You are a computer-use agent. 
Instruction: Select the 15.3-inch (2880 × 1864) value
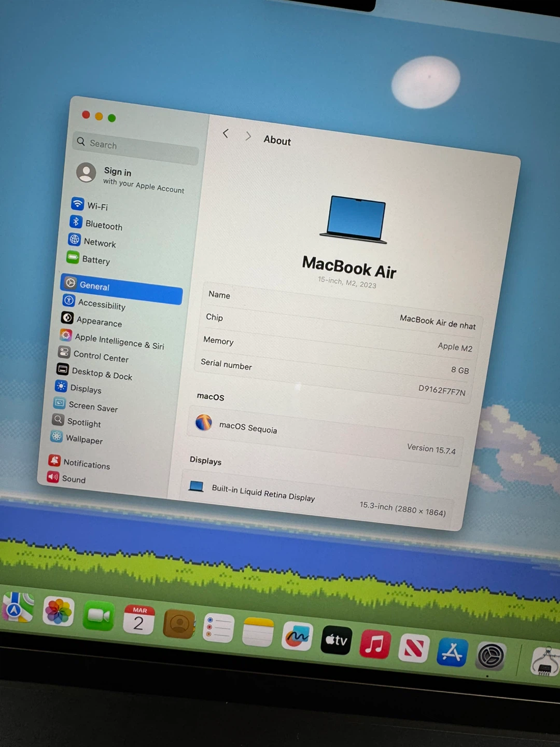click(x=402, y=509)
